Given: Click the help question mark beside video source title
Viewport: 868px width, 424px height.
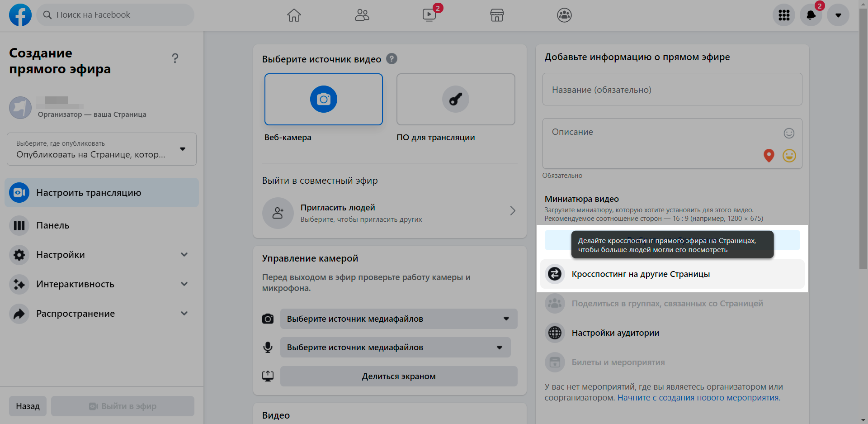Looking at the screenshot, I should pyautogui.click(x=392, y=59).
